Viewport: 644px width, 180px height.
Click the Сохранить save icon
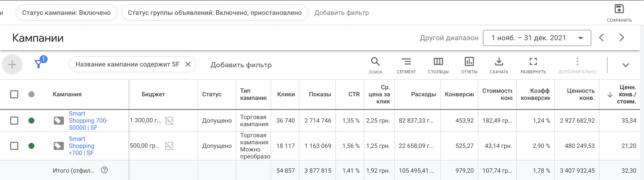click(619, 9)
